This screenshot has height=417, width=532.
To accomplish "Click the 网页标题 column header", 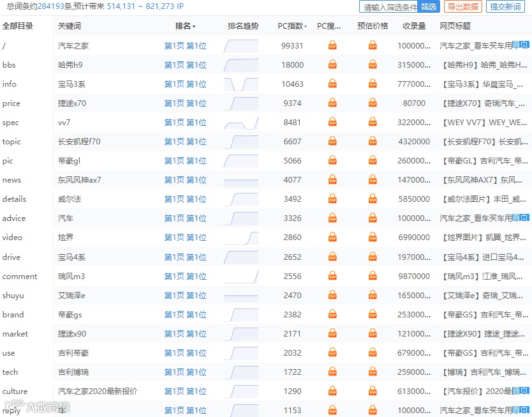I will pyautogui.click(x=455, y=26).
